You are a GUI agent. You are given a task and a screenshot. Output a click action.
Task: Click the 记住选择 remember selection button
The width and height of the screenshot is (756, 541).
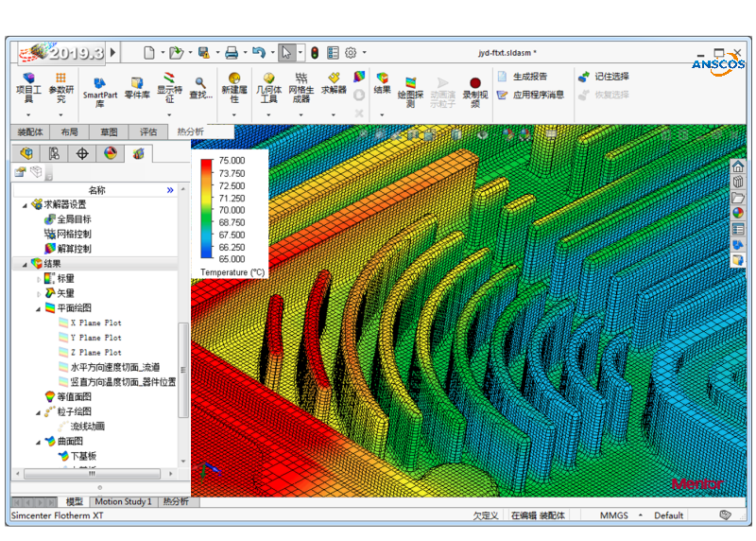click(603, 77)
